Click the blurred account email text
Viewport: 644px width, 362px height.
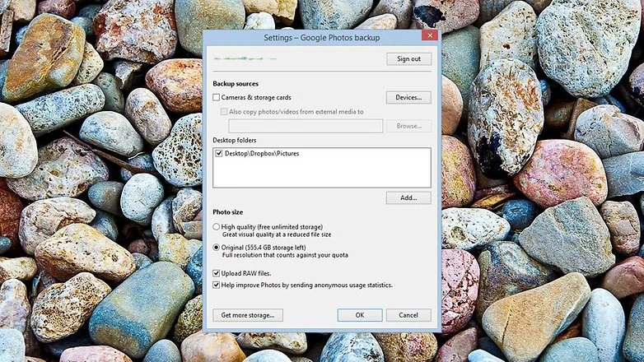click(x=245, y=58)
